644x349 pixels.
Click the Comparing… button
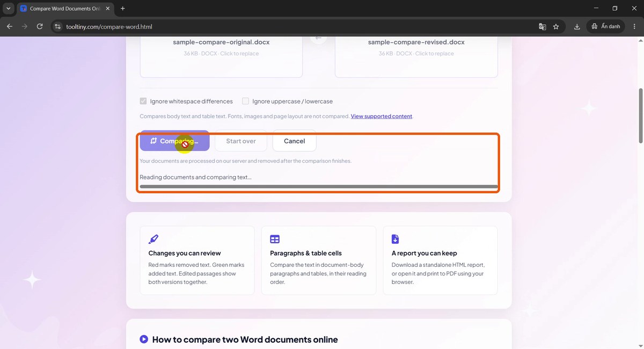(x=174, y=141)
